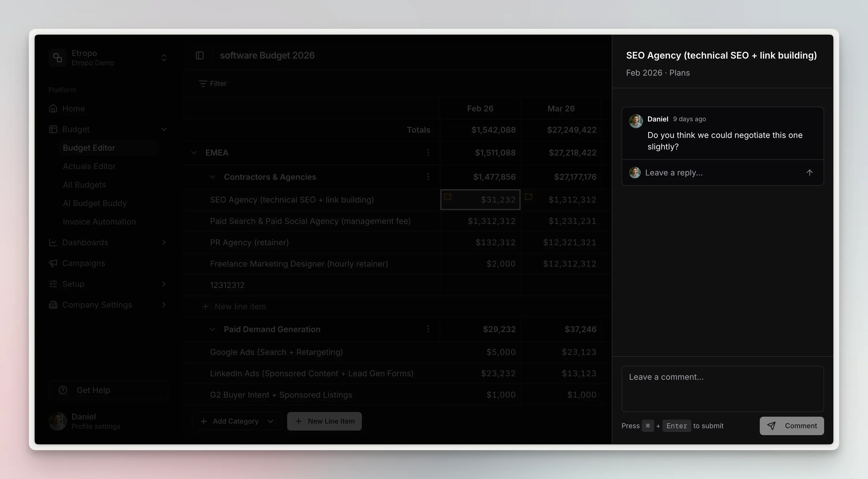
Task: Open the Filter options above the budget table
Action: [x=212, y=84]
